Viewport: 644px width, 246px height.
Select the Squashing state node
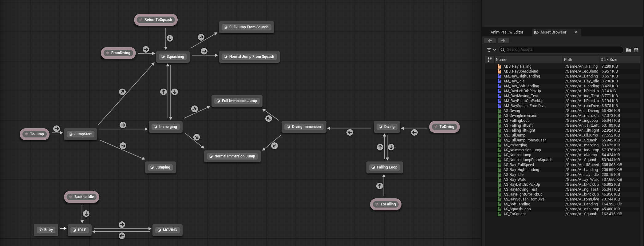pos(173,57)
